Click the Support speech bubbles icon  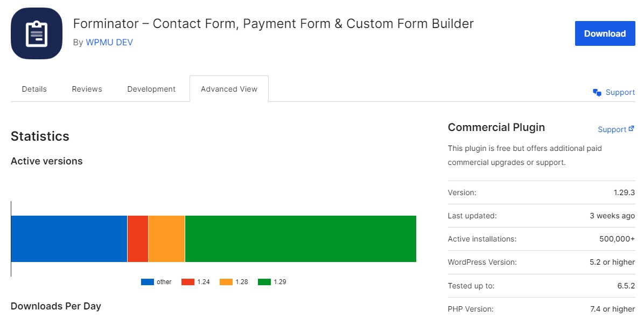coord(597,93)
